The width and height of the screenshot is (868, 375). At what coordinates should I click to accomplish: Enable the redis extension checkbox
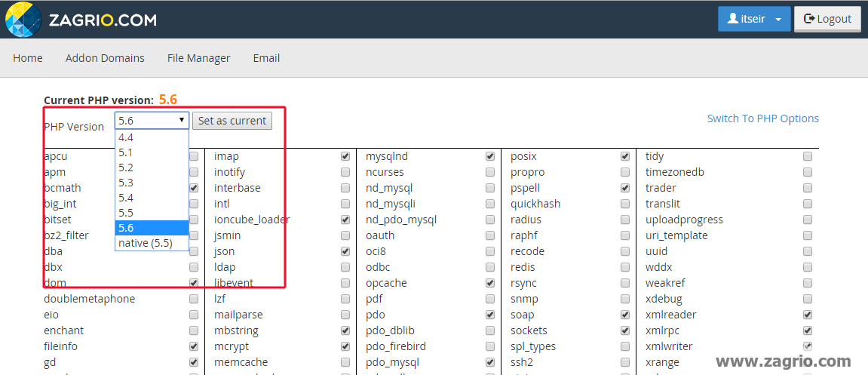point(625,268)
